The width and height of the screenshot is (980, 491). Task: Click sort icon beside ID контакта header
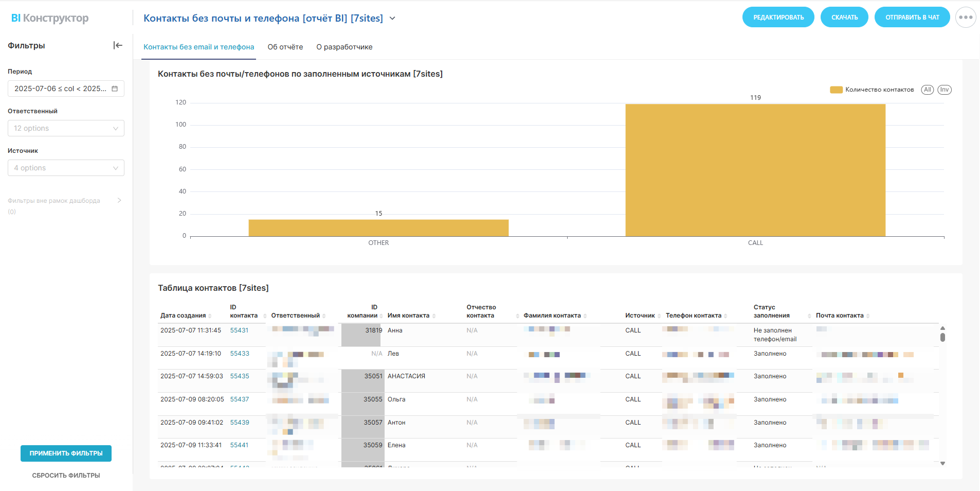point(265,316)
